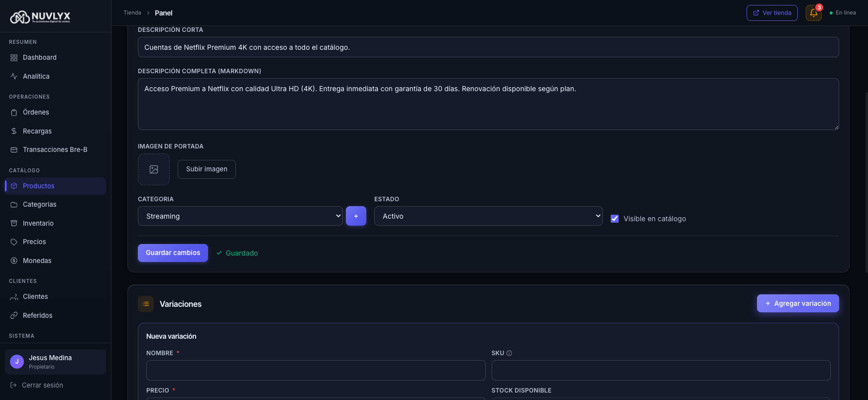
Task: Click the SKU info icon
Action: [x=509, y=353]
